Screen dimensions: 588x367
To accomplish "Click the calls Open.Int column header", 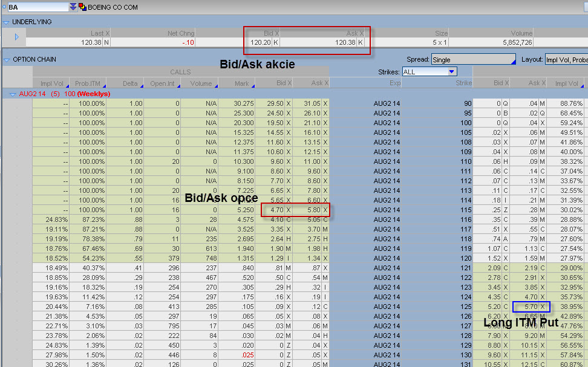I will point(162,83).
